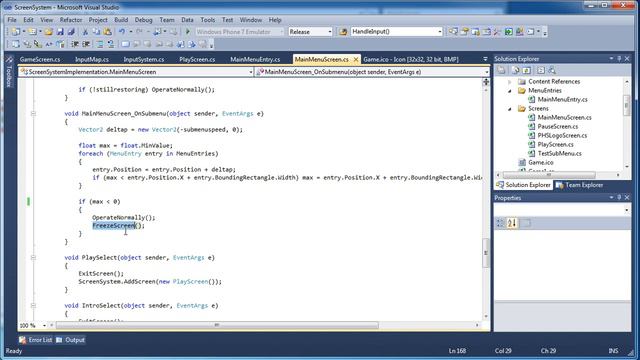Open the File menu
640x360 pixels.
coord(12,20)
